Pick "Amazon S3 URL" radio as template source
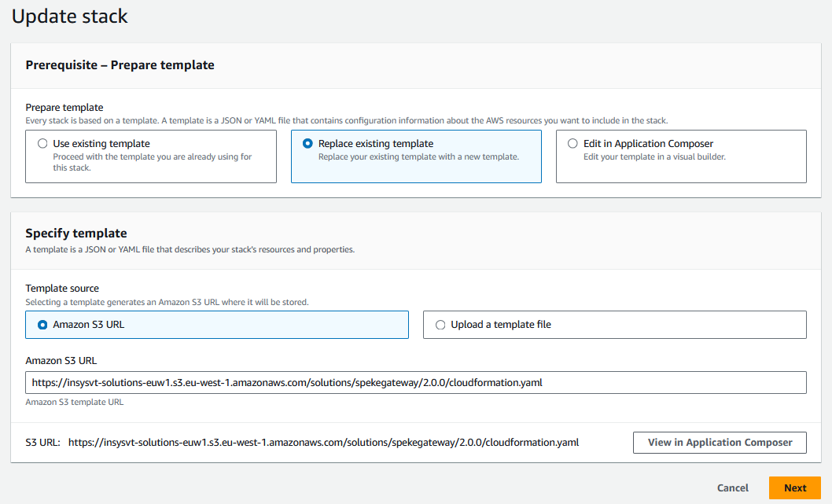This screenshot has height=504, width=832. click(x=42, y=325)
